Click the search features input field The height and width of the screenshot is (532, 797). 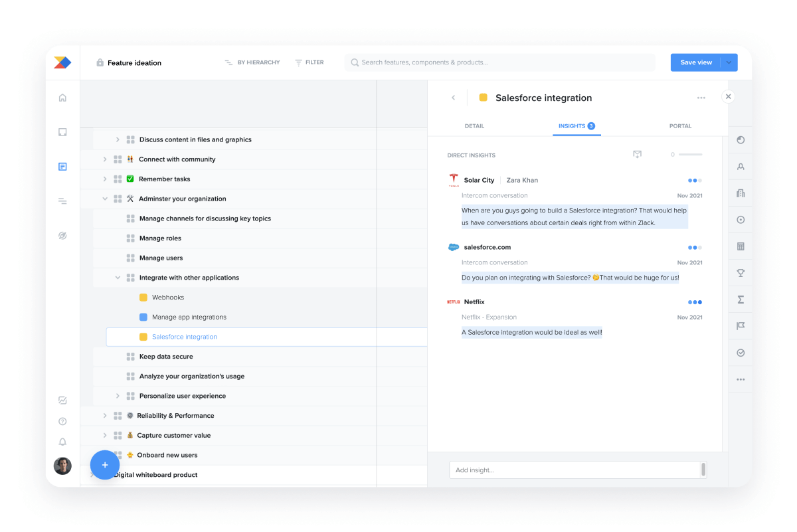click(x=499, y=62)
